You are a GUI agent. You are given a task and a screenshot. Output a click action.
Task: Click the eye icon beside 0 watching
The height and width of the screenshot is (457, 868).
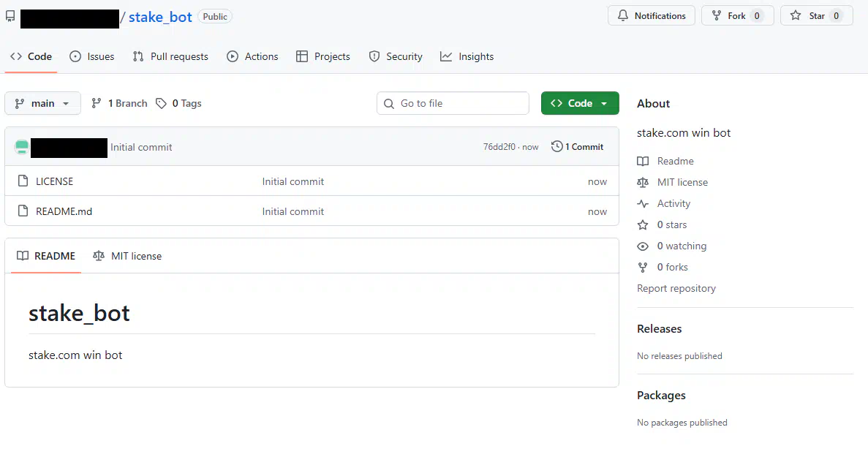pyautogui.click(x=643, y=246)
